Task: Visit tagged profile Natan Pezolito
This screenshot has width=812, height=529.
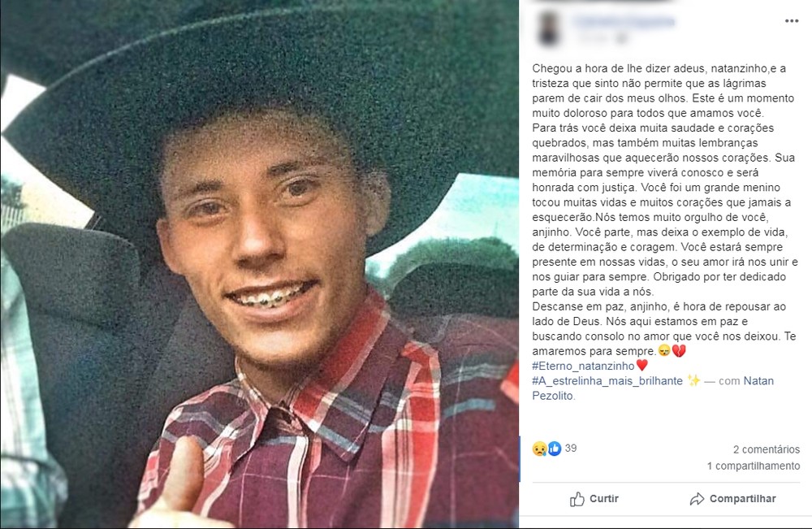Action: pos(653,388)
